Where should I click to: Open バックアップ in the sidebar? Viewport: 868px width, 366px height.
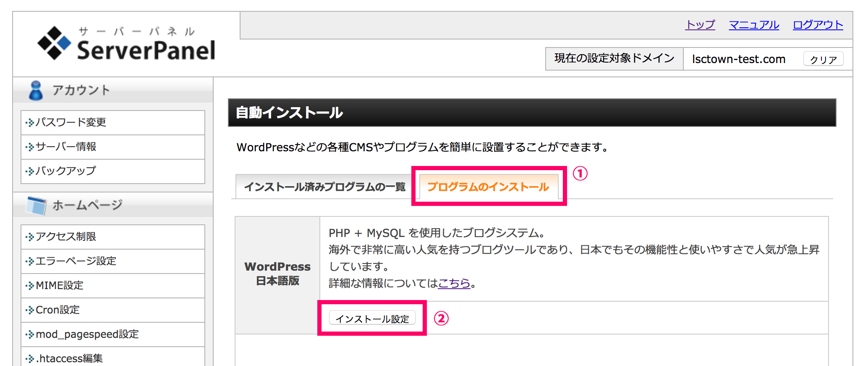tap(66, 171)
